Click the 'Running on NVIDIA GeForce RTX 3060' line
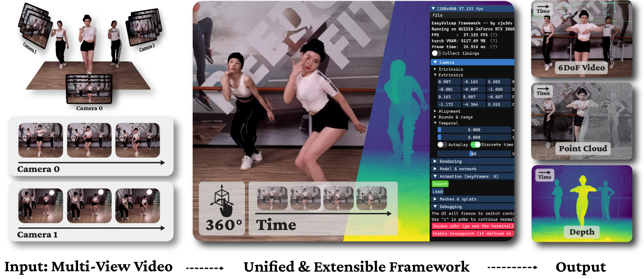Image resolution: width=644 pixels, height=279 pixels. pyautogui.click(x=473, y=29)
